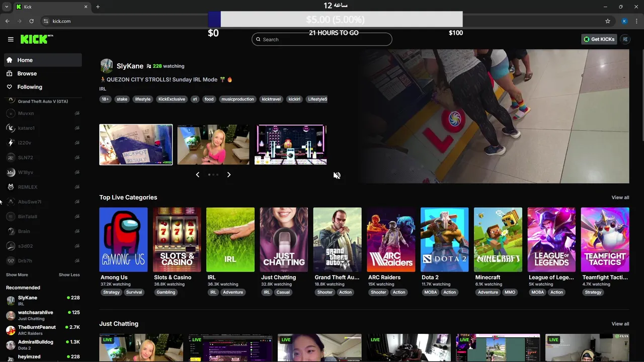The image size is (644, 362).
Task: Select blonde woman carousel thumbnail
Action: click(213, 145)
